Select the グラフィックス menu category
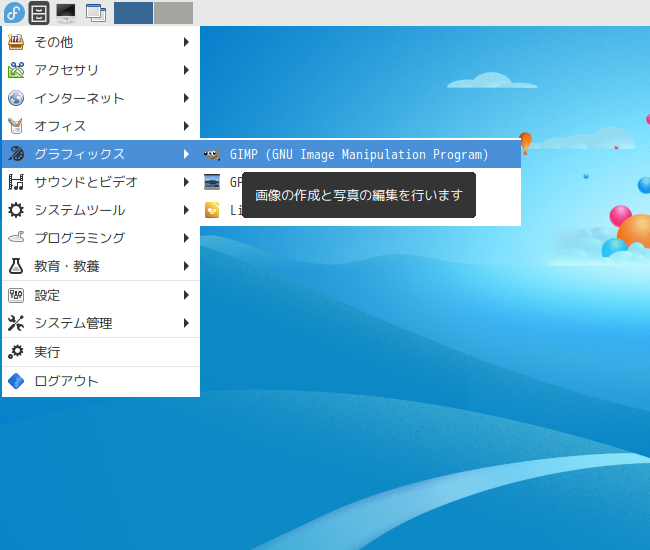650x550 pixels. coord(101,154)
